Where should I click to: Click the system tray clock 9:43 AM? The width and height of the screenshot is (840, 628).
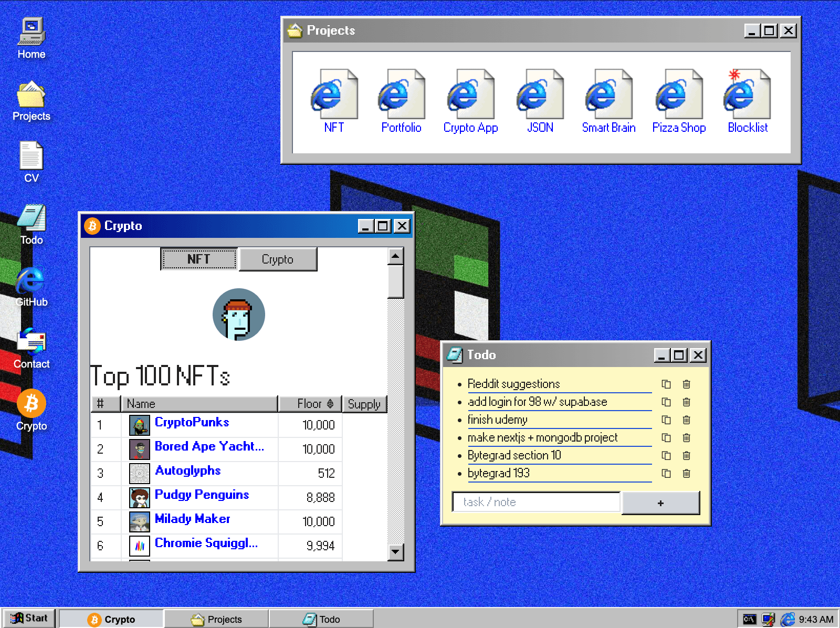816,620
